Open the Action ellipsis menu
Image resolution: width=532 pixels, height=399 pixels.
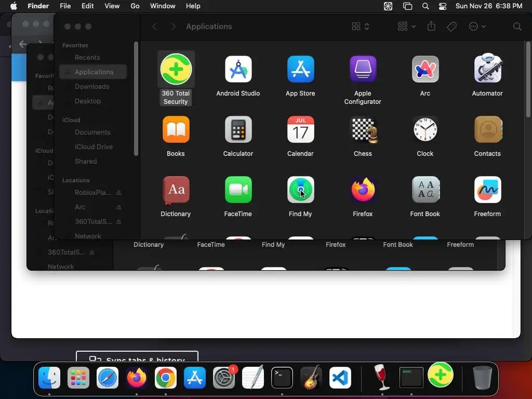pos(477,26)
